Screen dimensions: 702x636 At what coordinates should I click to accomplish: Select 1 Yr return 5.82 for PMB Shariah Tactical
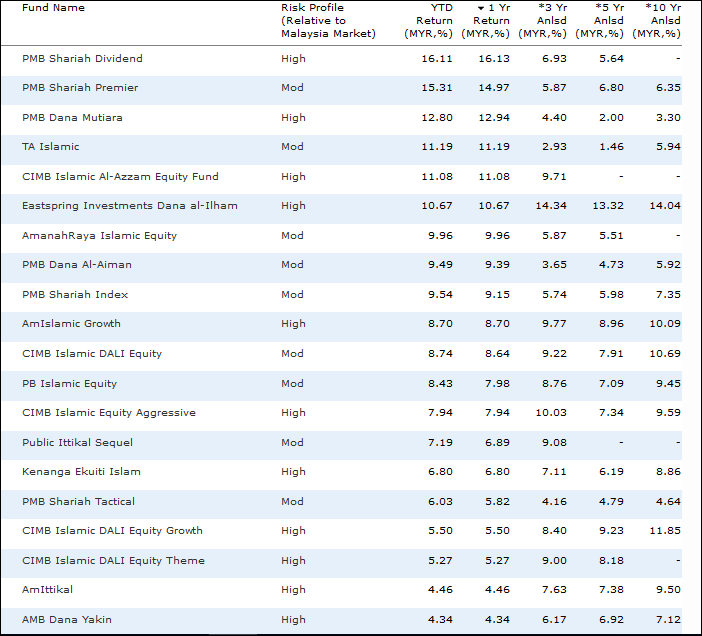tap(497, 502)
